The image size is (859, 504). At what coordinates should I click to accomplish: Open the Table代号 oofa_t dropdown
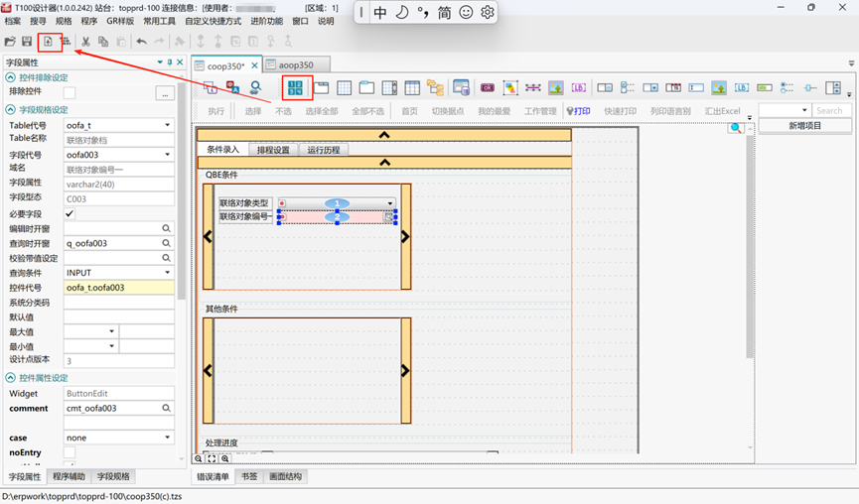point(167,125)
